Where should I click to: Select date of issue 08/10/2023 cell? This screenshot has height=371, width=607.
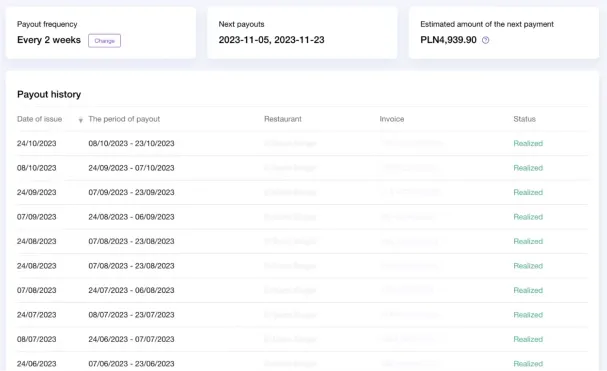36,168
